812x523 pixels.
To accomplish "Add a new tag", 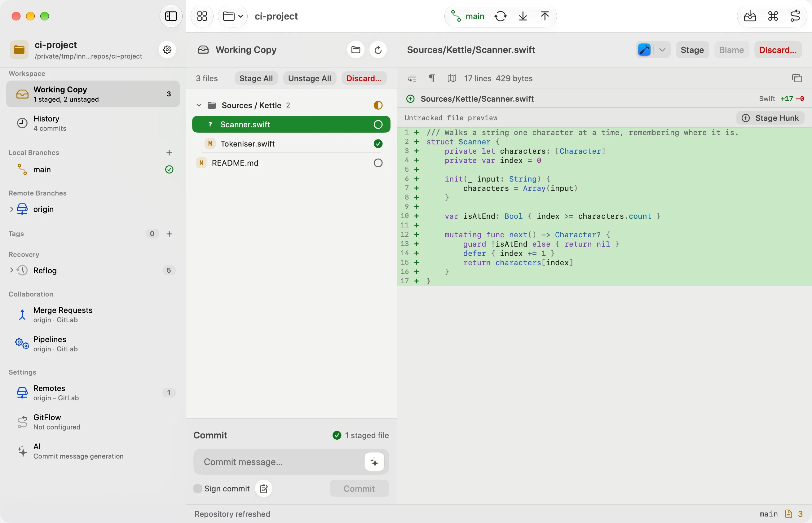I will point(169,234).
